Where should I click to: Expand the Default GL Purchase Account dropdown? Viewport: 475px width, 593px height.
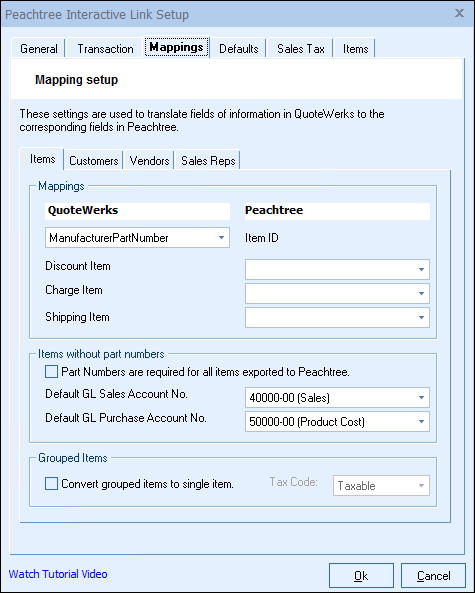click(337, 421)
